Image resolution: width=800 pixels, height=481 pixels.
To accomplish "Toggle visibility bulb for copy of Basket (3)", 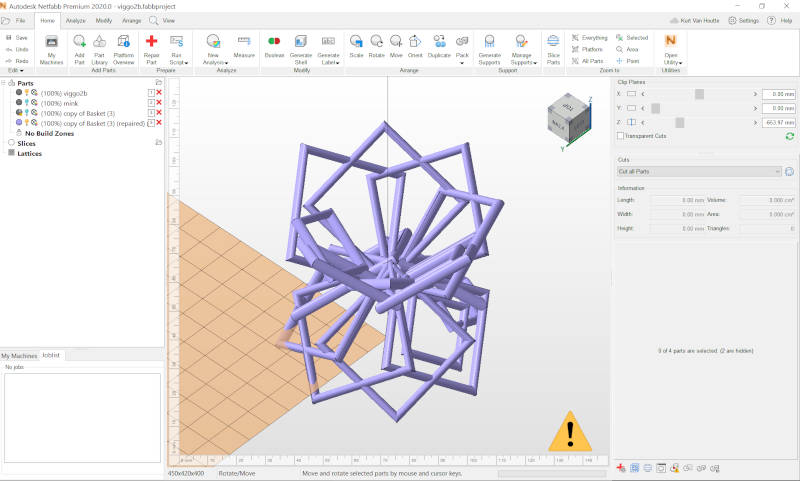I will (x=27, y=113).
